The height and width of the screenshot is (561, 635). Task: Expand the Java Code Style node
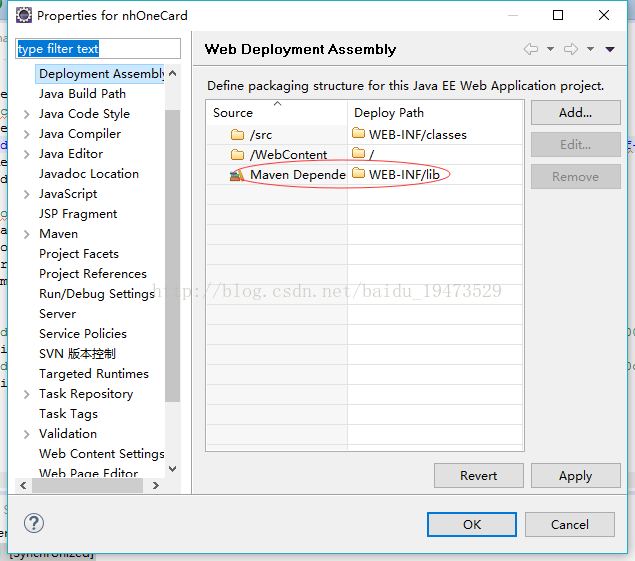27,114
